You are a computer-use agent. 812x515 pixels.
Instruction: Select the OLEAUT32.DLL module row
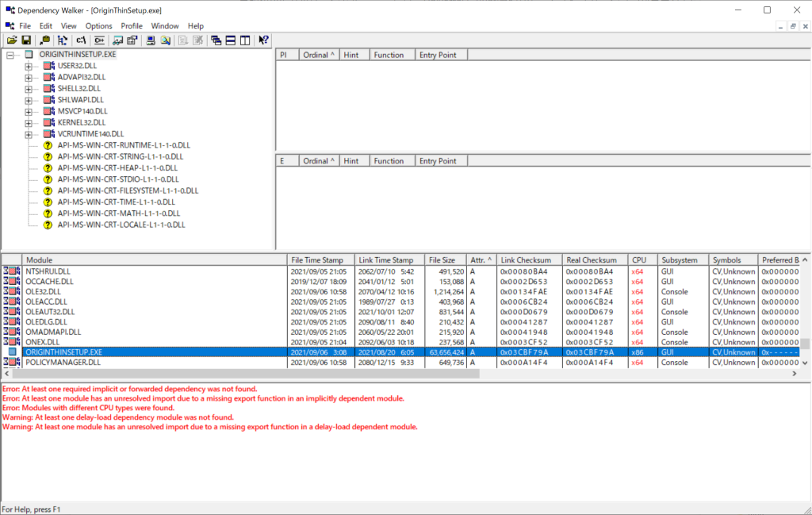tap(400, 312)
